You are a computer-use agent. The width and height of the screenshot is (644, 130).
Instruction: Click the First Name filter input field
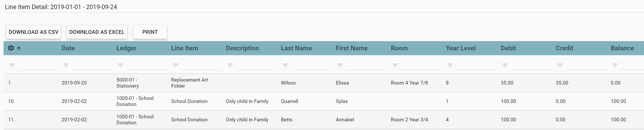pyautogui.click(x=366, y=66)
